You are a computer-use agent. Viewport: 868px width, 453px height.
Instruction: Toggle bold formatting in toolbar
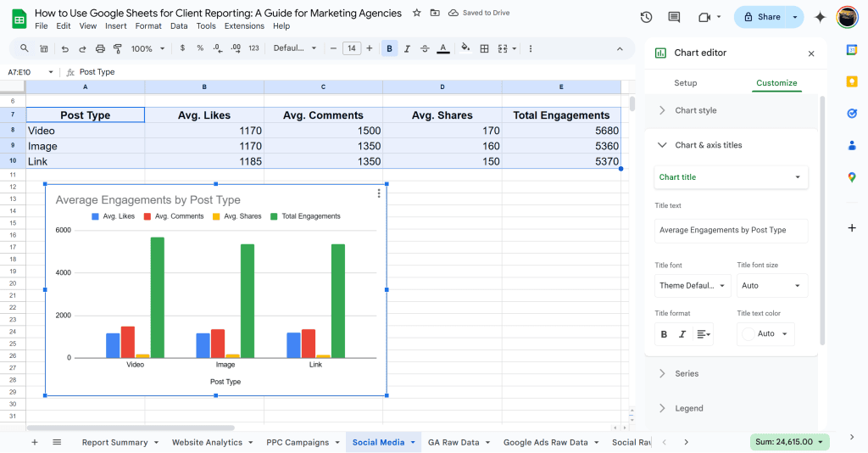[x=389, y=48]
